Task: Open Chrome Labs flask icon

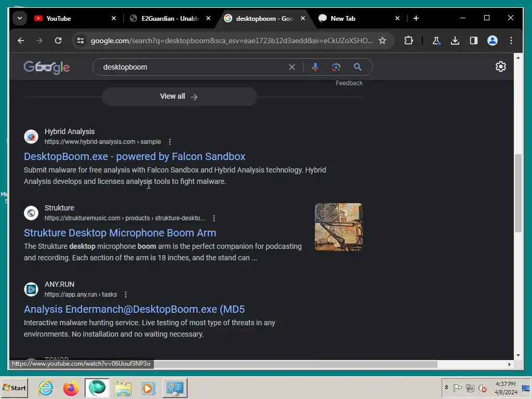Action: (x=436, y=41)
